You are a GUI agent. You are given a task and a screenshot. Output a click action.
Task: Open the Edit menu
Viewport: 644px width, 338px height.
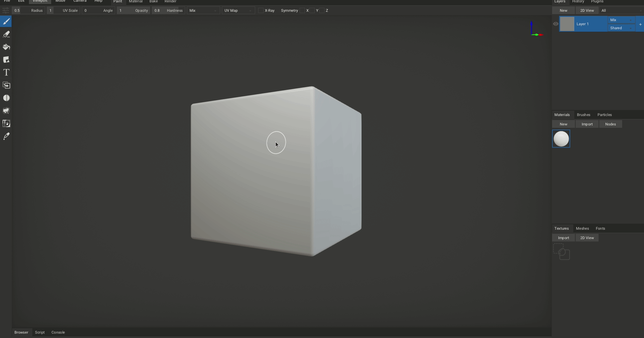tap(21, 1)
